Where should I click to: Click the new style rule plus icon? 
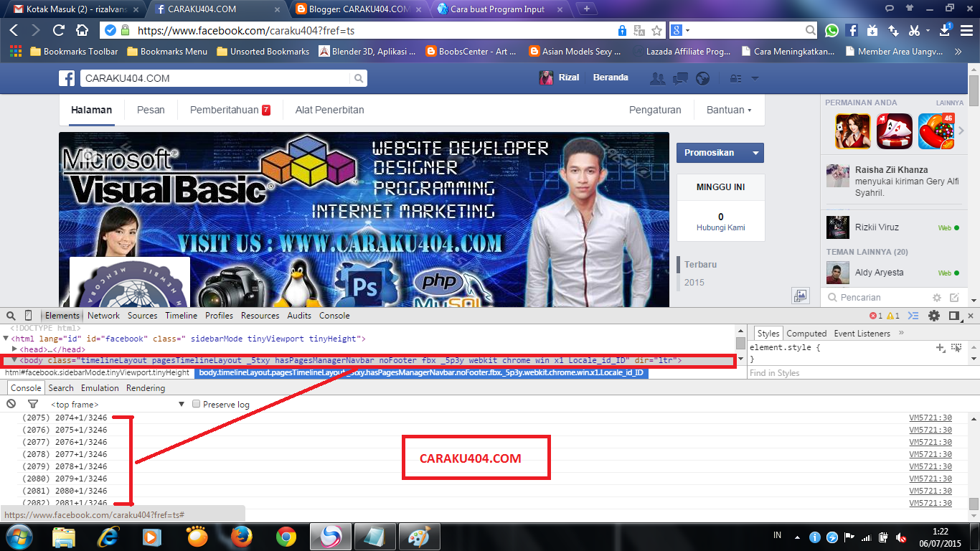(x=941, y=347)
